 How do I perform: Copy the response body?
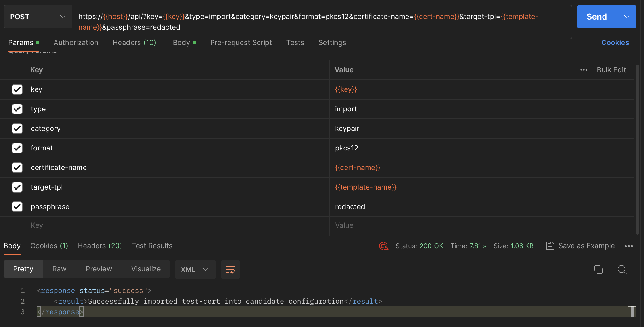pyautogui.click(x=598, y=270)
